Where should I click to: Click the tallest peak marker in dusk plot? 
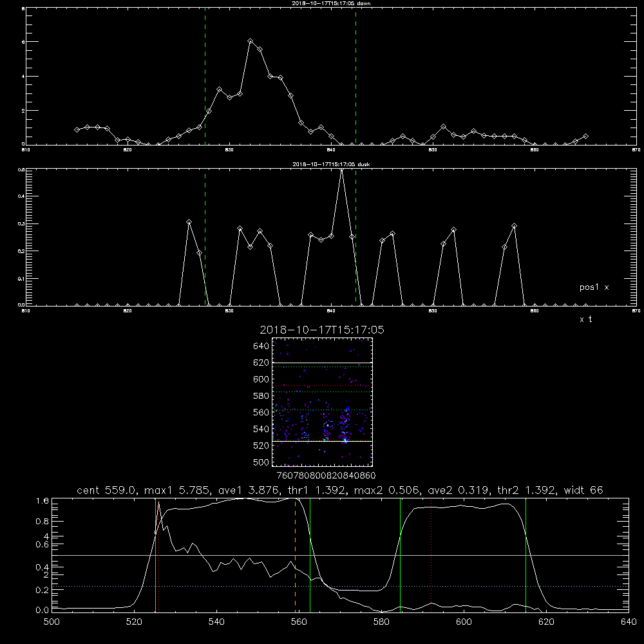click(342, 169)
